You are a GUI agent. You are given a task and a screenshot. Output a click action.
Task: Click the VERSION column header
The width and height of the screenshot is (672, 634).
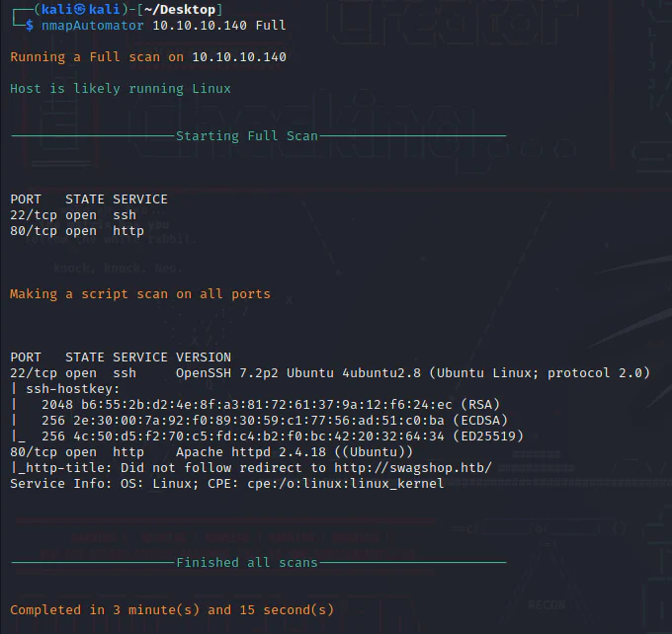[x=204, y=357]
